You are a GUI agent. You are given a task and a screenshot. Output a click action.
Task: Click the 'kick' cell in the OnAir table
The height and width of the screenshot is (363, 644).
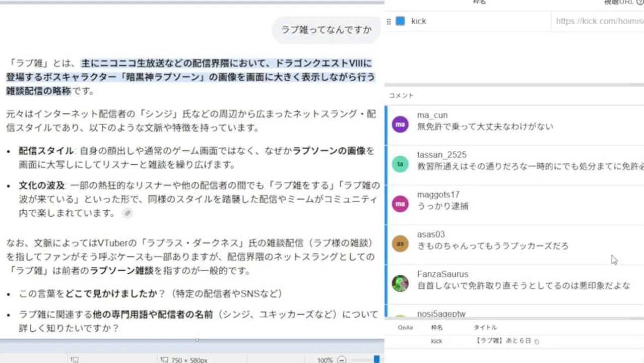[436, 341]
